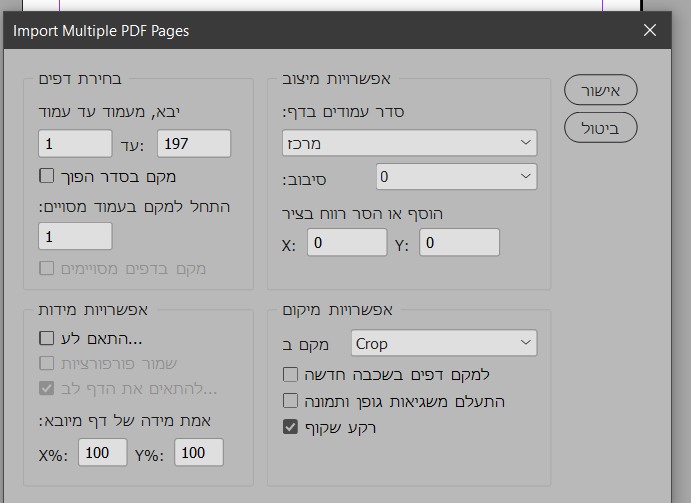The image size is (691, 503).
Task: Uncheck the רקע שקוף checkbox
Action: click(x=291, y=427)
